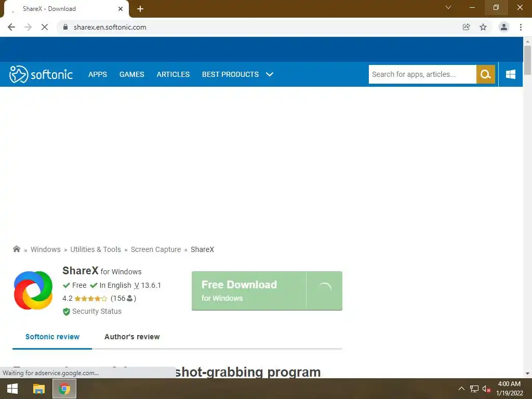
Task: Click the search magnifier button
Action: 486,74
